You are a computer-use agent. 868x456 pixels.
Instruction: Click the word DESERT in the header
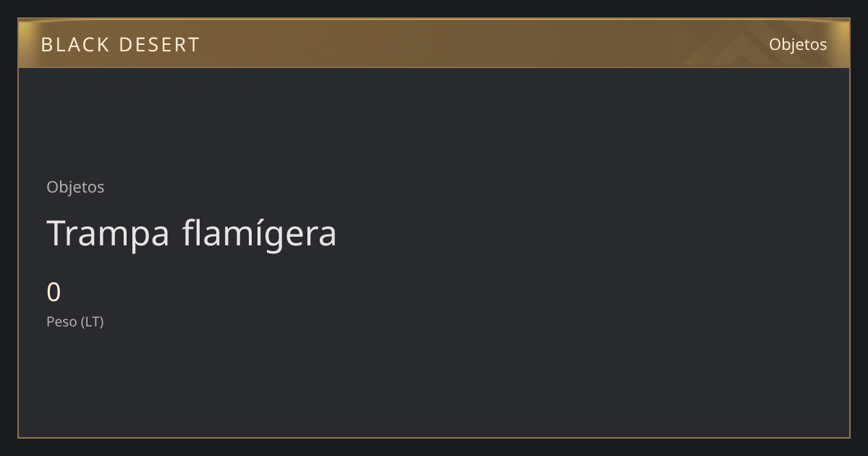point(159,44)
